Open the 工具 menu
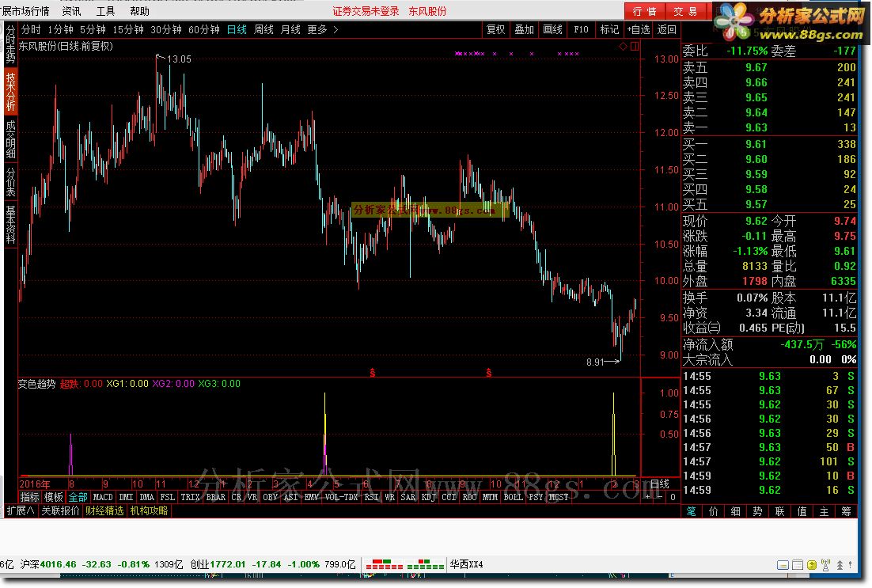Image resolution: width=872 pixels, height=588 pixels. 105,11
